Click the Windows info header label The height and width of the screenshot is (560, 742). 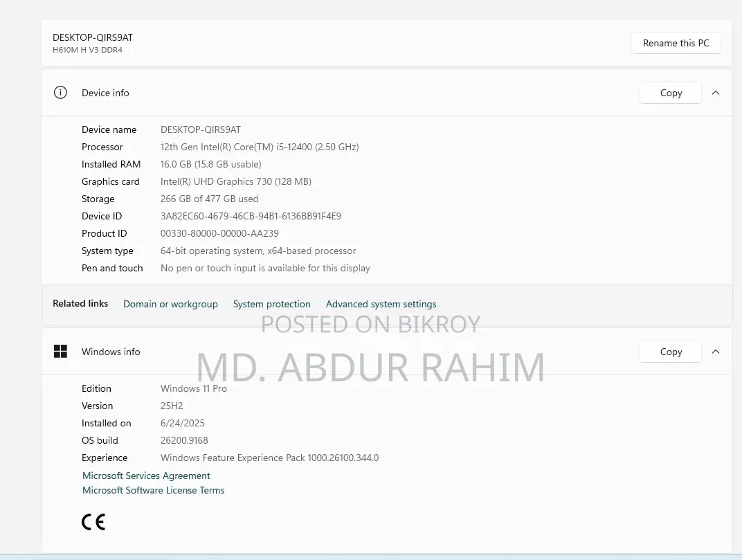(x=111, y=352)
